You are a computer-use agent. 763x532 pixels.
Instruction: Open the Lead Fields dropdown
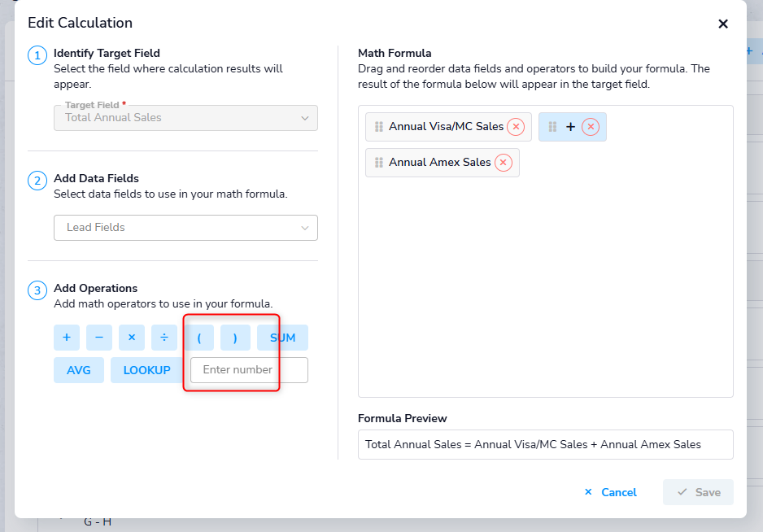click(x=185, y=228)
